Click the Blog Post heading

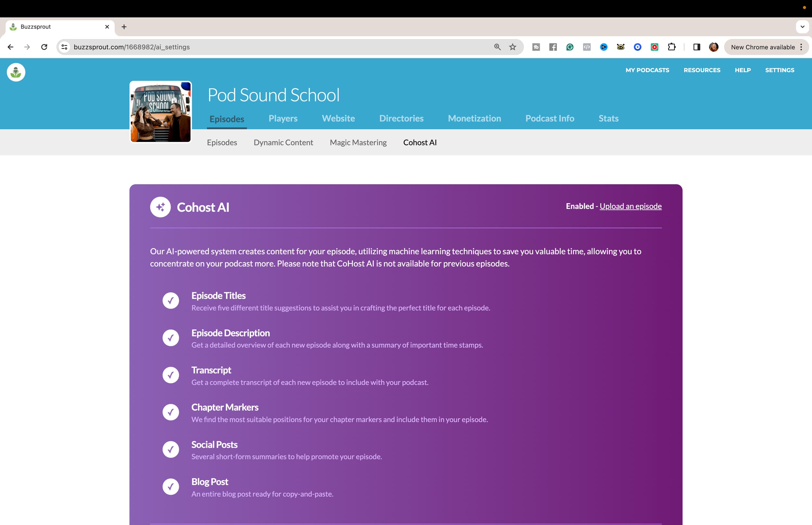(209, 482)
